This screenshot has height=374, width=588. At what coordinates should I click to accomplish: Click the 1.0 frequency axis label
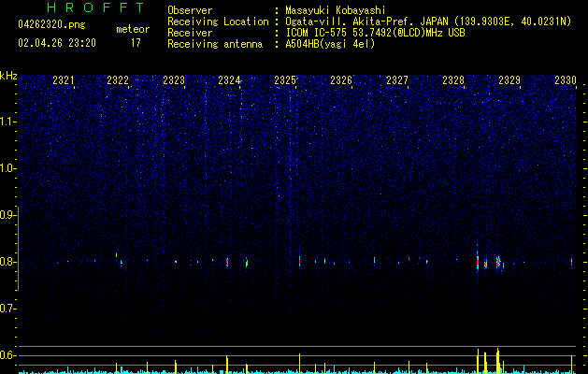tap(7, 168)
